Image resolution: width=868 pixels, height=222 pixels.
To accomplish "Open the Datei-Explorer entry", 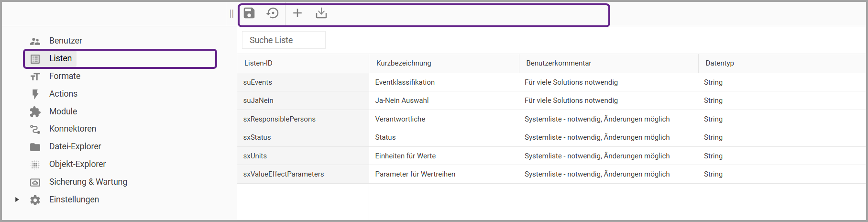I will 75,146.
